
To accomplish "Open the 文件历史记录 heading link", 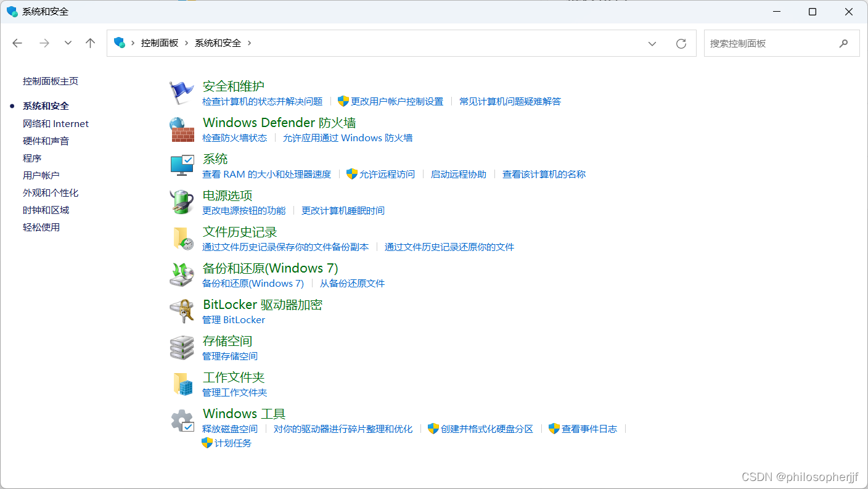I will 240,232.
